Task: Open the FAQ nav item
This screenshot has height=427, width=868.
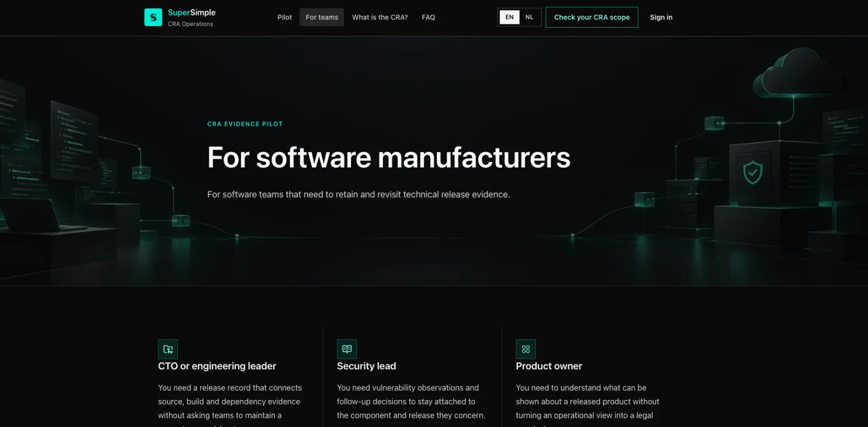Action: coord(429,17)
